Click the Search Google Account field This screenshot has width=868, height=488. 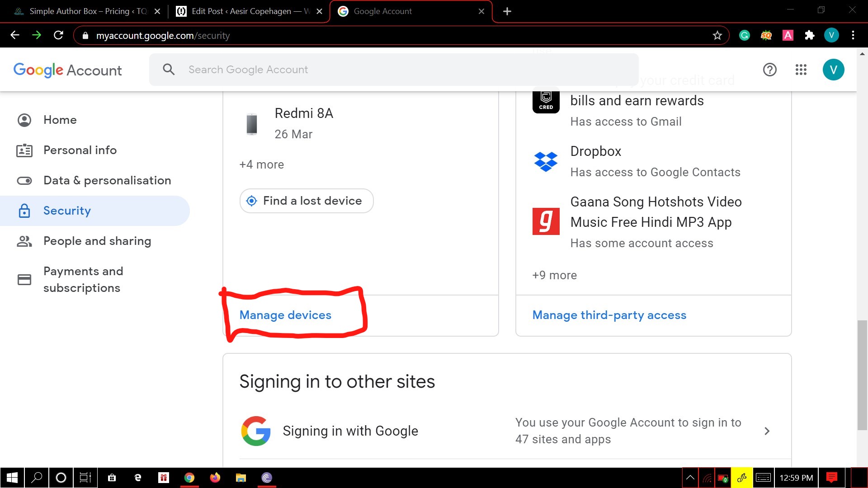393,70
